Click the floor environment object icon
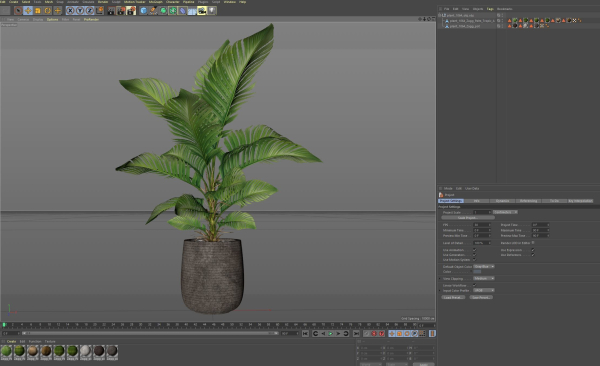This screenshot has height=366, width=600. tap(192, 11)
